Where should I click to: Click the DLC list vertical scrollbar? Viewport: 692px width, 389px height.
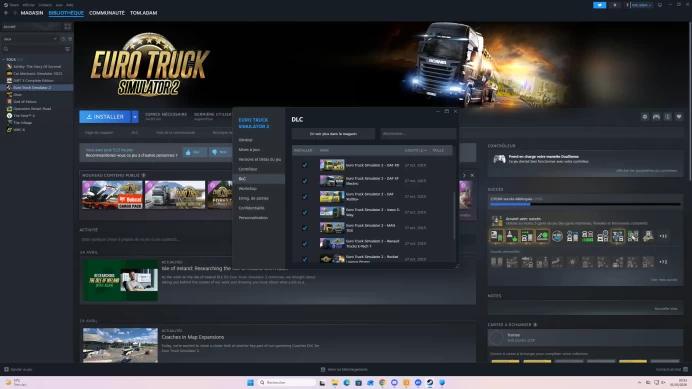(x=454, y=216)
